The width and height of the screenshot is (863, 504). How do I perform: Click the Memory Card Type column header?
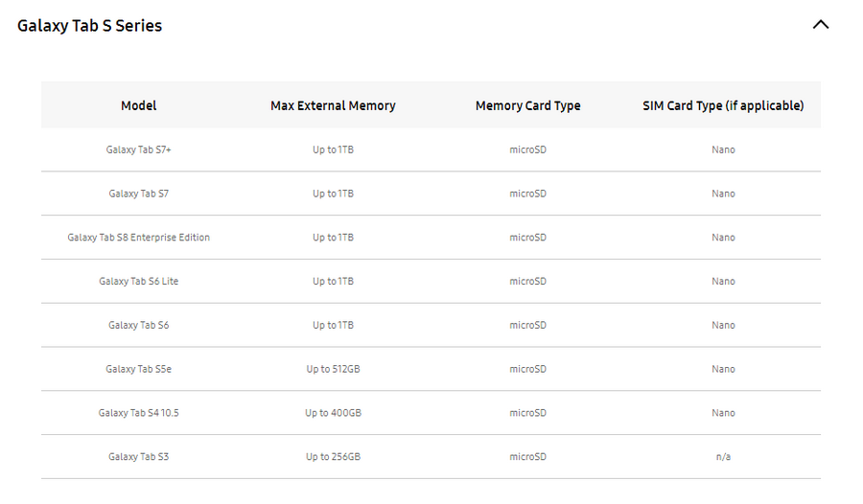click(527, 105)
